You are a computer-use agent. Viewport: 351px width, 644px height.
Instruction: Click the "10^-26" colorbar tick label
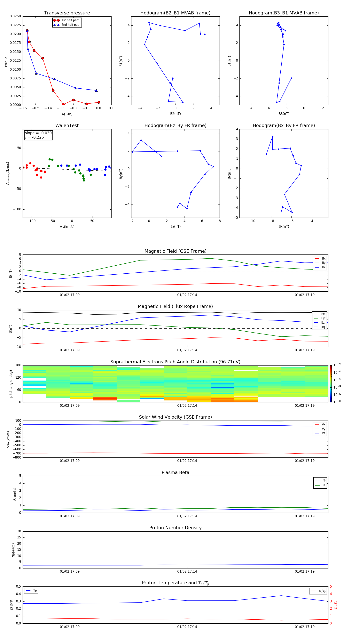pos(337,365)
